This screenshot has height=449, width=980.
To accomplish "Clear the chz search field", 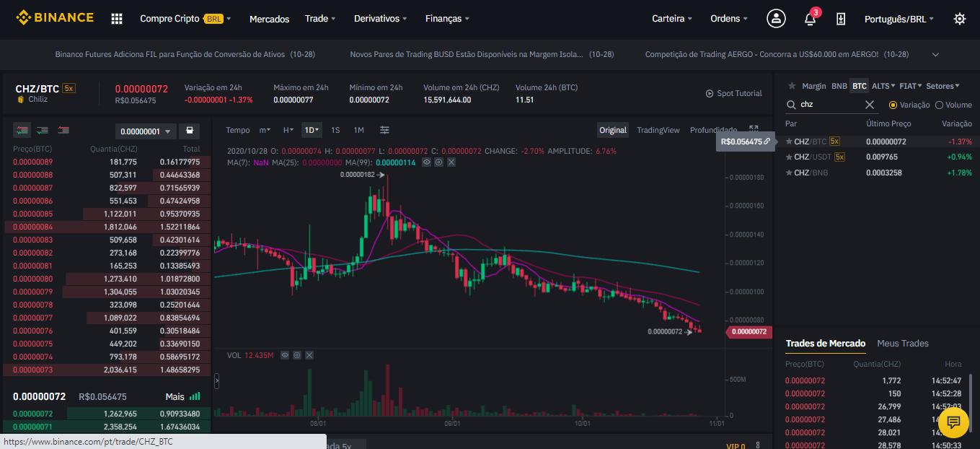I will coord(870,105).
